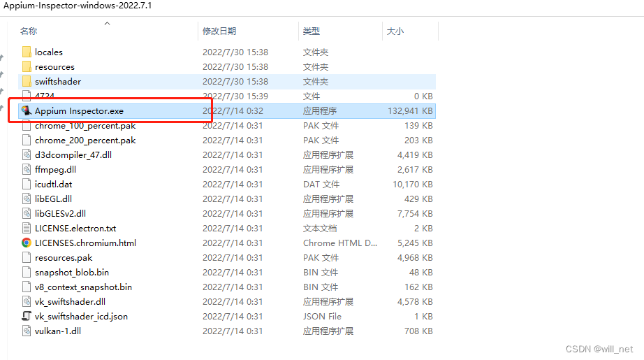644x360 pixels.
Task: Click the vk_swiftshader.dll file icon
Action: [x=27, y=302]
